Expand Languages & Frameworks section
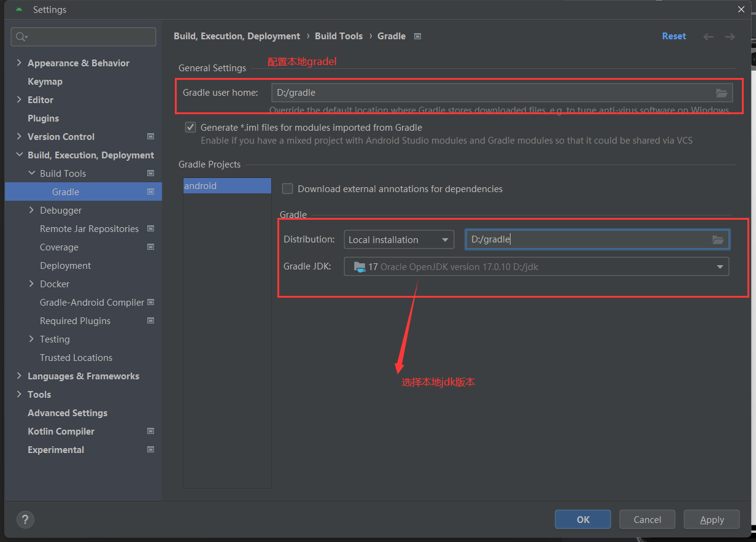 tap(19, 376)
